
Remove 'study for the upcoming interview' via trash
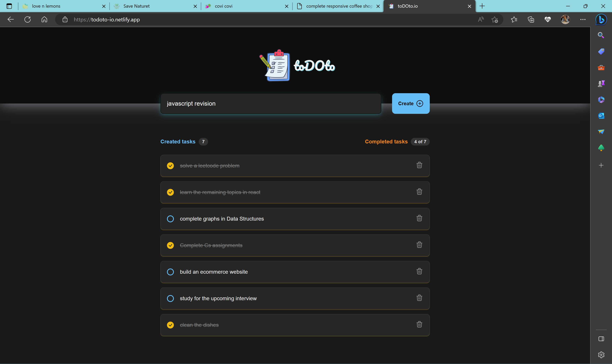point(419,298)
